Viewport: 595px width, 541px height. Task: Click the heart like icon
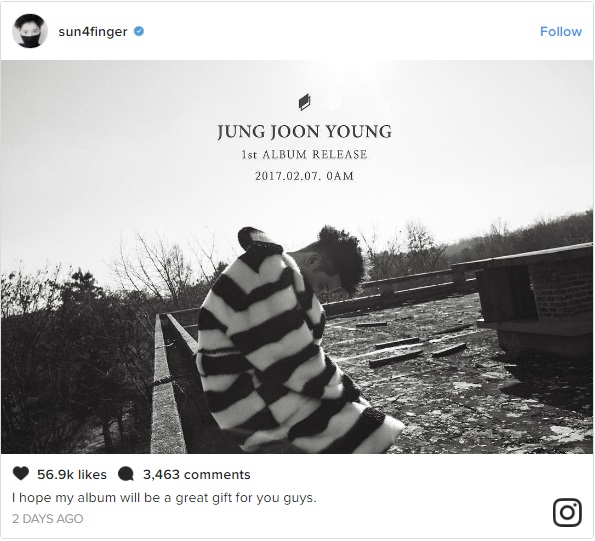pyautogui.click(x=21, y=474)
